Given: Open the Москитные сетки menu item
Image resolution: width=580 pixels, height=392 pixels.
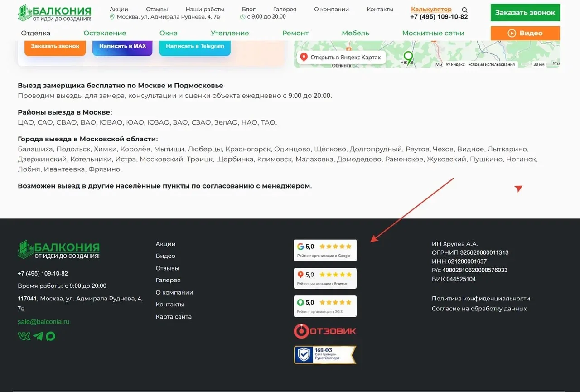Looking at the screenshot, I should [x=433, y=33].
